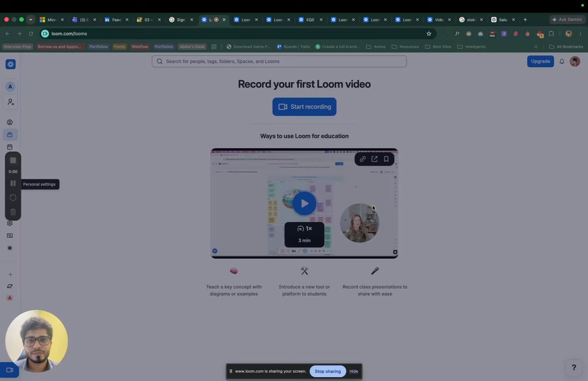Open the Loom account avatar at top right

pos(575,61)
